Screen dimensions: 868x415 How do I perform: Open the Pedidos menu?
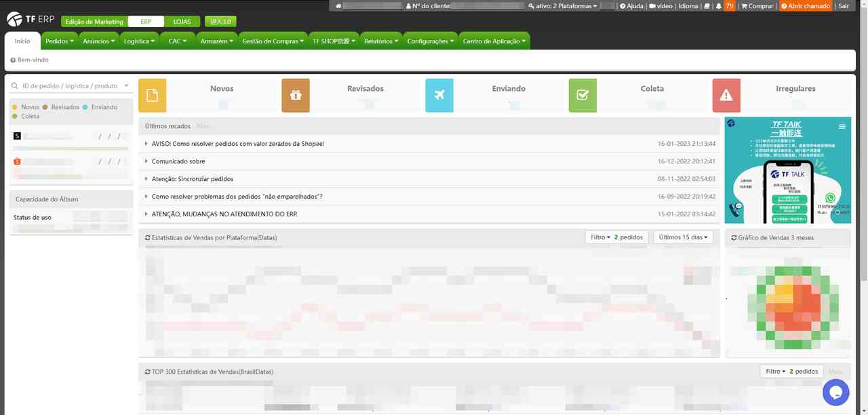click(x=59, y=41)
